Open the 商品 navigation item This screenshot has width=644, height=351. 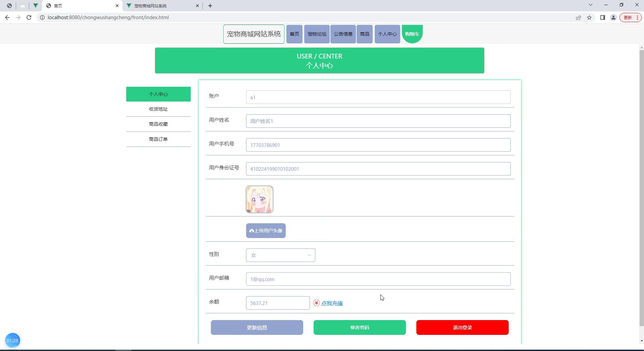pos(365,34)
